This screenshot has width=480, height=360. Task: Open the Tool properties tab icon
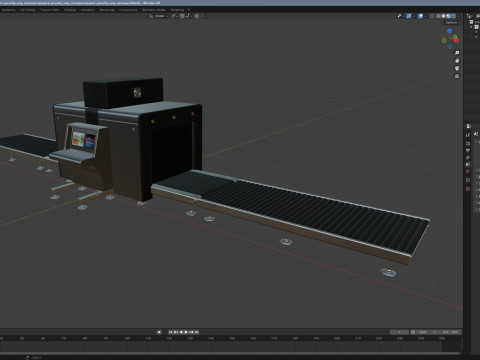[468, 135]
